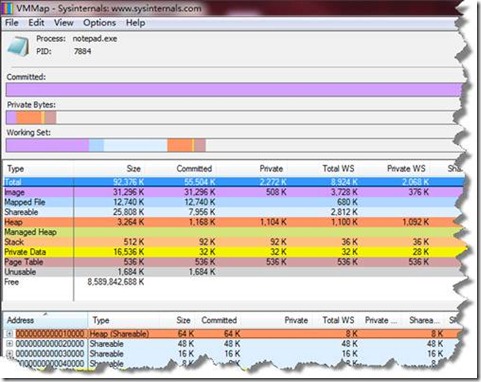Viewport: 481px width, 382px height.
Task: Select the Heap type row
Action: [x=233, y=222]
